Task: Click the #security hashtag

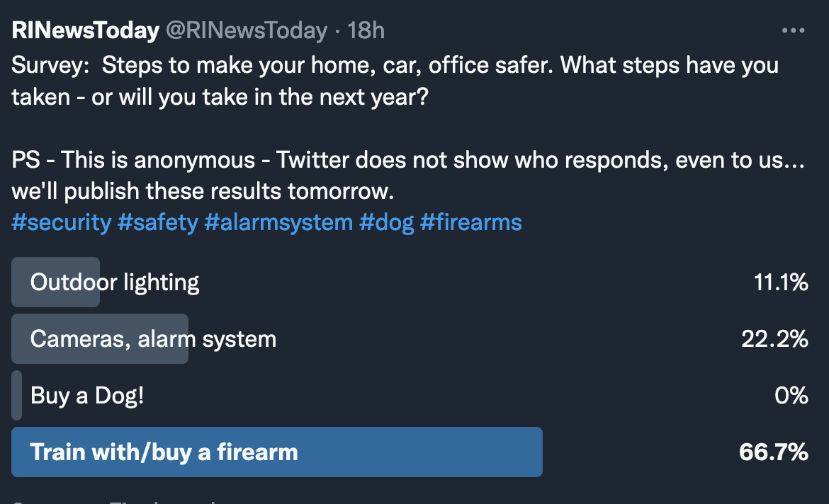Action: [62, 222]
